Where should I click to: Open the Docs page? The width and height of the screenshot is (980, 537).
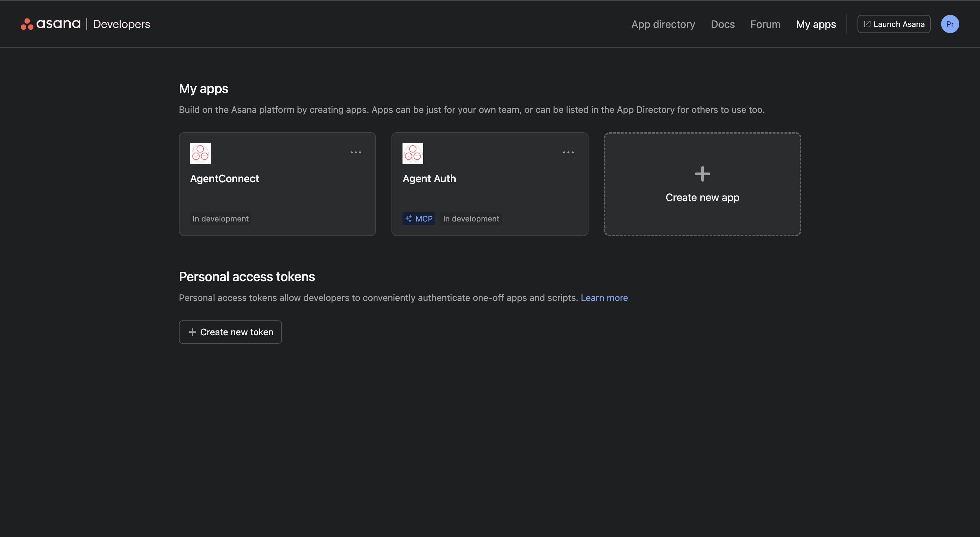coord(722,24)
